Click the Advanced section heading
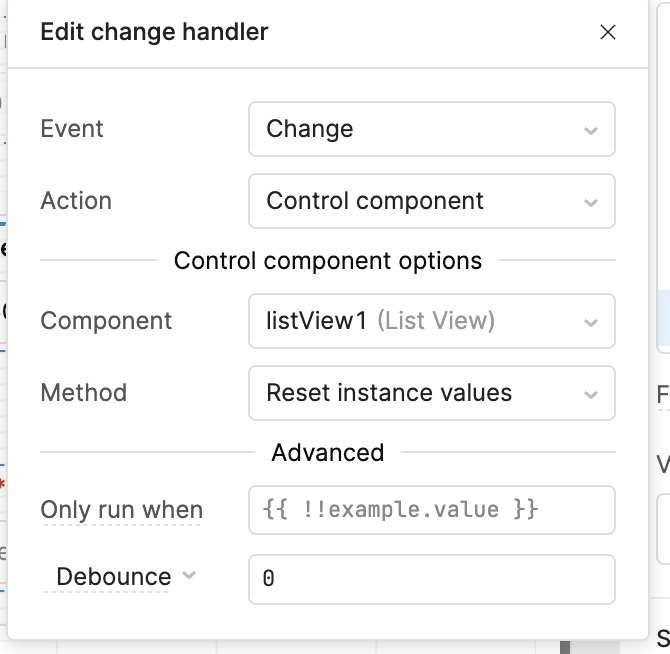 coord(328,453)
